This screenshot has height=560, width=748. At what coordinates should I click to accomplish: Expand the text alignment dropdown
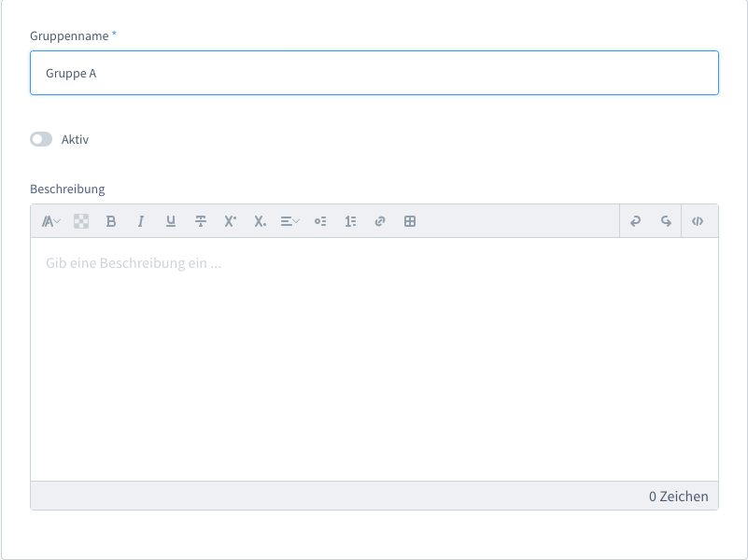point(290,221)
